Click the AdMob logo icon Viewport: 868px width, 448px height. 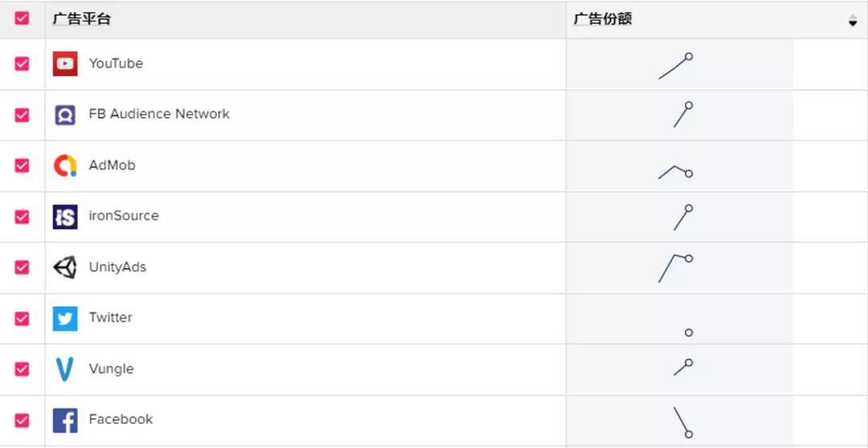(65, 165)
